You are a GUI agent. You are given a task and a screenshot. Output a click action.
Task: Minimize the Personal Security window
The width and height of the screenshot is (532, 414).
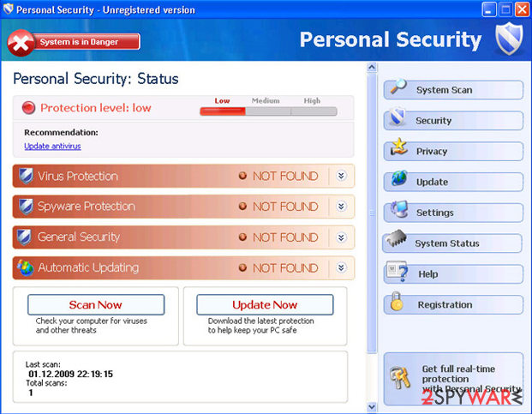pos(488,9)
